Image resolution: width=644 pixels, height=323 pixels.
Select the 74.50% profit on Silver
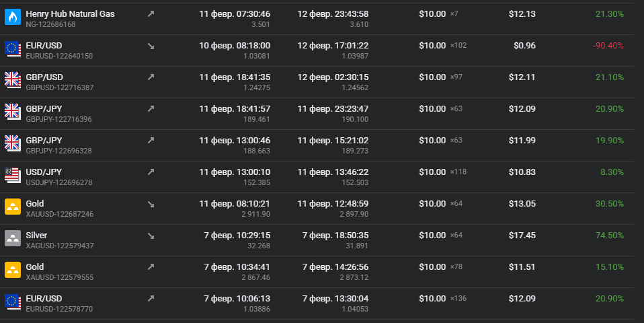(610, 236)
